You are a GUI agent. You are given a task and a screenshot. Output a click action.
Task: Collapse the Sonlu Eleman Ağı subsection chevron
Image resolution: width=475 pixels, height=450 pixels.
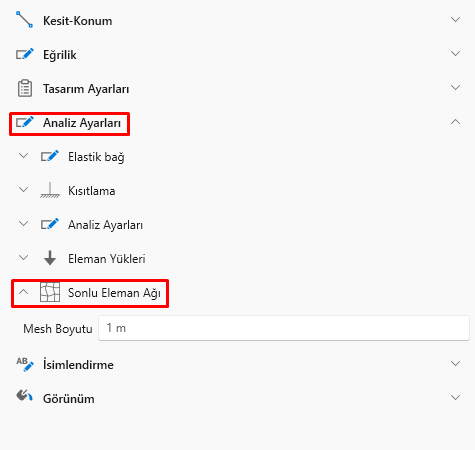tap(23, 292)
